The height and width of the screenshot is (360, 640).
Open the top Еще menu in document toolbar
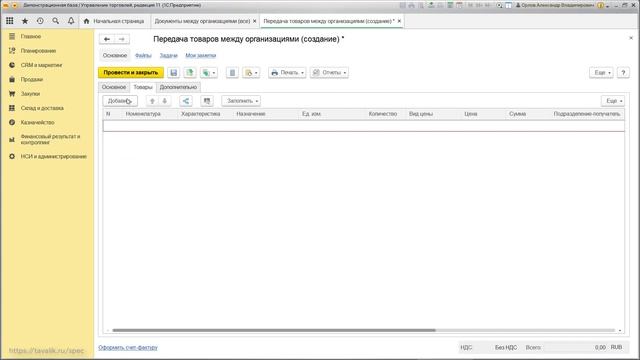[x=601, y=73]
